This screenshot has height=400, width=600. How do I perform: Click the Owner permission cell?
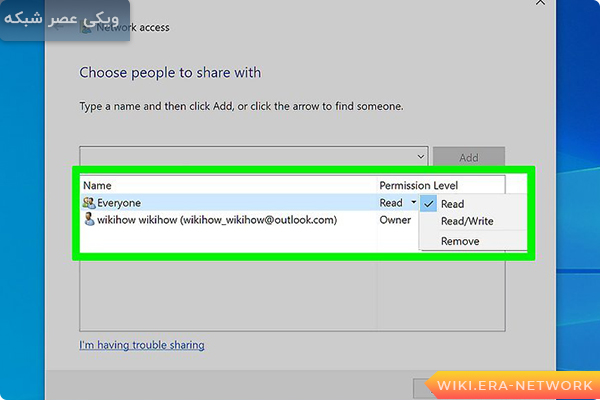pos(394,220)
